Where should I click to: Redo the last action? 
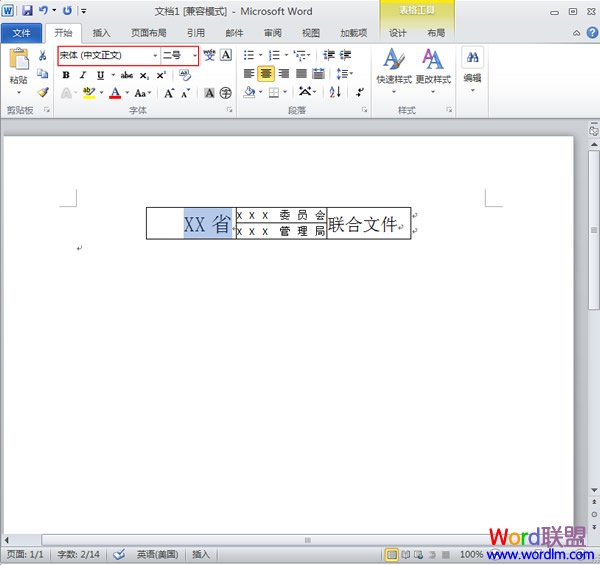tap(67, 10)
